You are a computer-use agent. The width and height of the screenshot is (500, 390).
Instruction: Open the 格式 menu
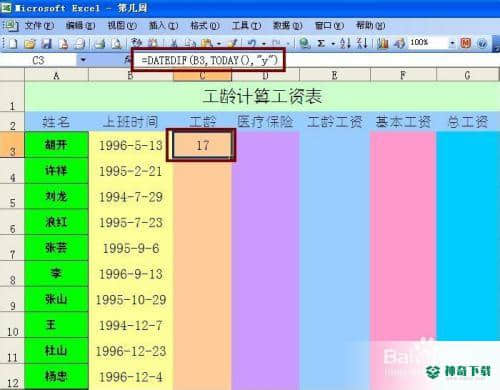tap(205, 26)
